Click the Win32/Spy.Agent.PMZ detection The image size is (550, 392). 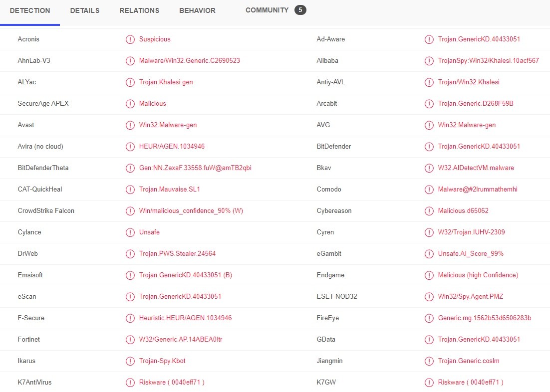point(470,296)
